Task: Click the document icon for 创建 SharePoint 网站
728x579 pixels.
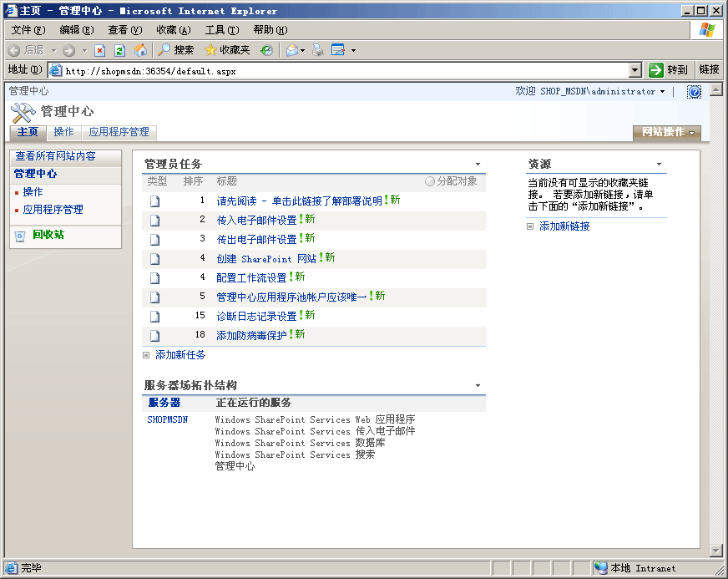Action: (x=155, y=259)
